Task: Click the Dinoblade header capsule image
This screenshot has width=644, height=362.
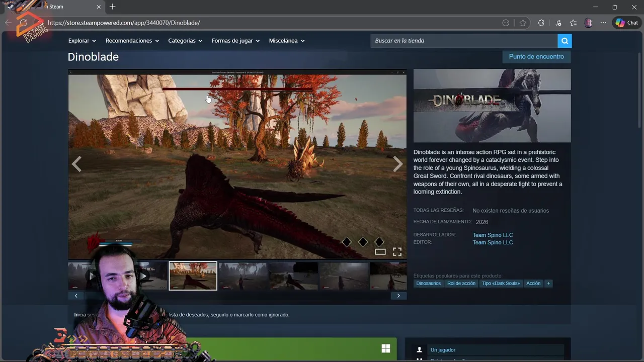Action: 492,106
